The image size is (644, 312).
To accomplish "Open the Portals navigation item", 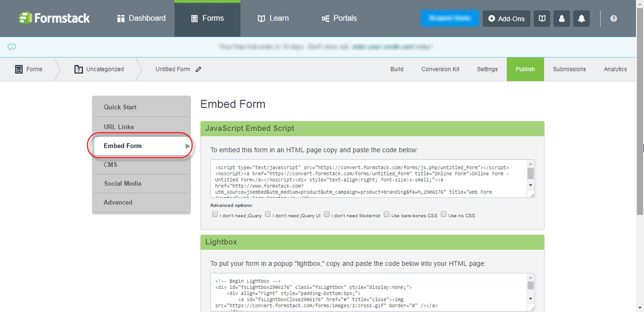I will point(339,18).
